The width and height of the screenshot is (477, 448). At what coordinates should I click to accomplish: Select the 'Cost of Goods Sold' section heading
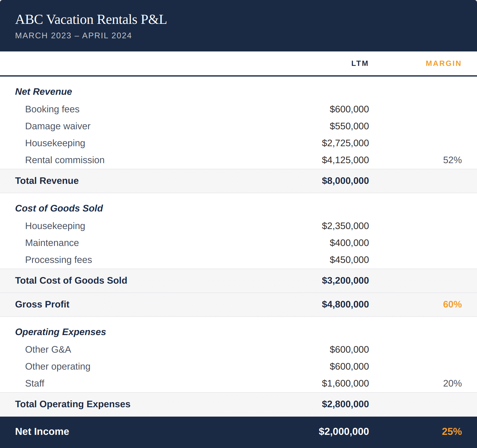pos(59,208)
